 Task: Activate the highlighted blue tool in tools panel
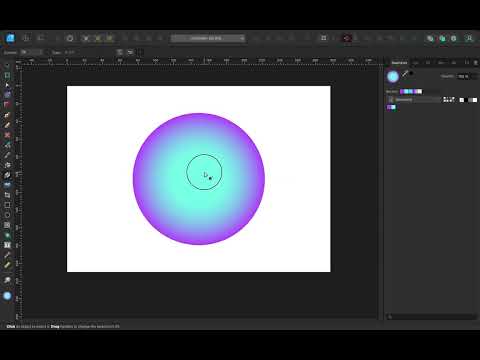pos(7,185)
